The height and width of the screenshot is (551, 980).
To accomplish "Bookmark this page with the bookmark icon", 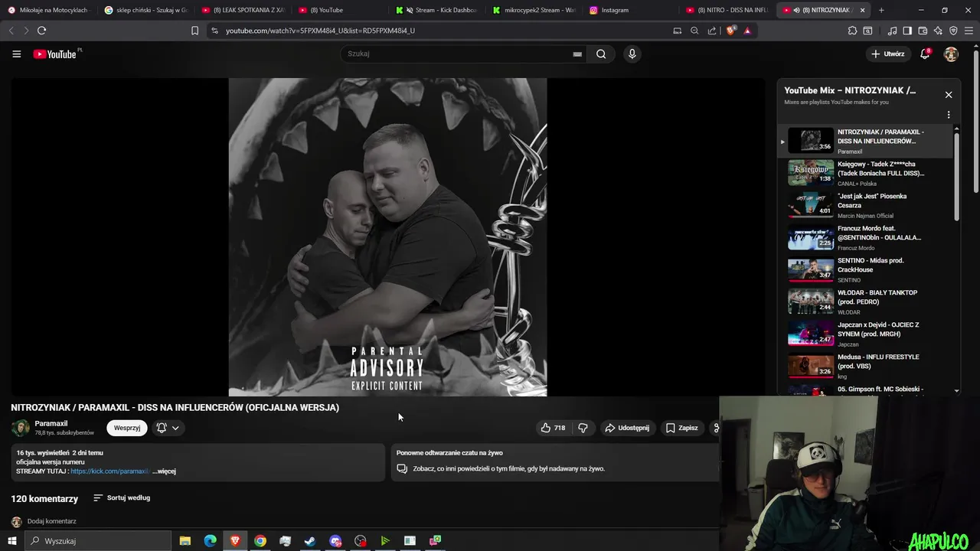I will [x=194, y=31].
